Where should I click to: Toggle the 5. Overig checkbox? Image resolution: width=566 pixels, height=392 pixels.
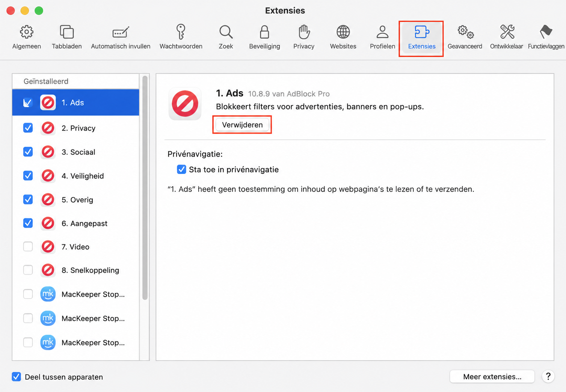coord(28,199)
